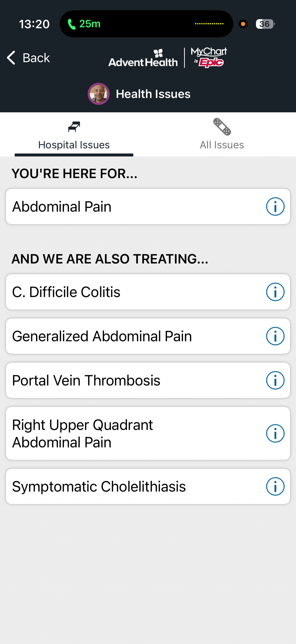Tap info icon for Right Upper Quadrant Pain
This screenshot has height=644, width=296.
[x=275, y=433]
